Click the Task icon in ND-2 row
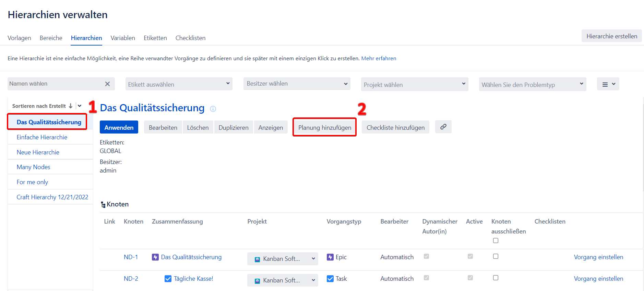Viewport: 644px width, 291px height. click(330, 279)
